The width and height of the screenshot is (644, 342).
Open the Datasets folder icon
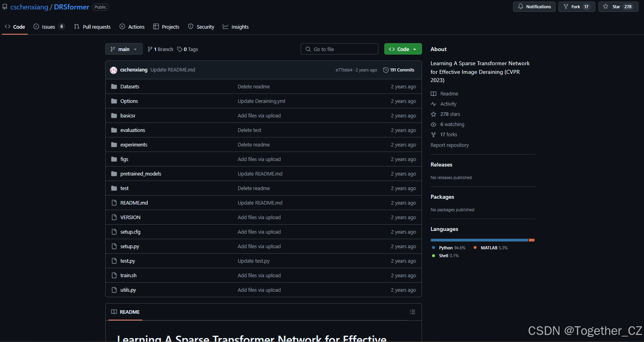tap(114, 86)
